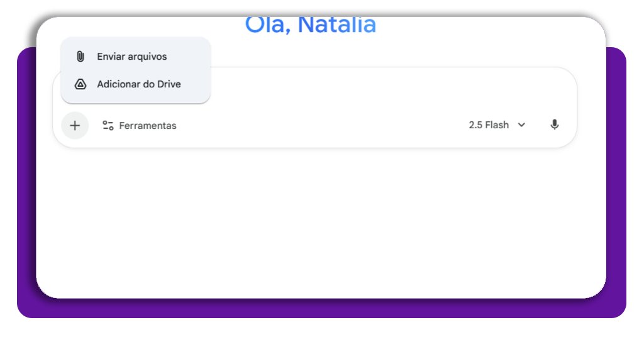Image resolution: width=644 pixels, height=337 pixels.
Task: Click the word arquivos in upload option
Action: tap(148, 57)
